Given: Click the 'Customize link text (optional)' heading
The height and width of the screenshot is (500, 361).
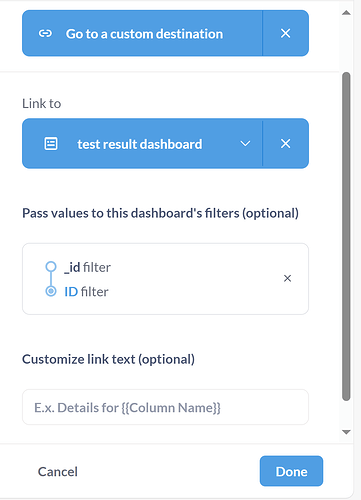Looking at the screenshot, I should coord(108,359).
